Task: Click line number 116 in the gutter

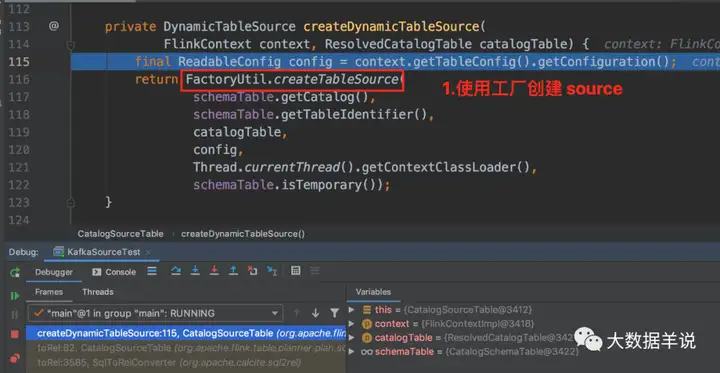Action: click(x=19, y=79)
